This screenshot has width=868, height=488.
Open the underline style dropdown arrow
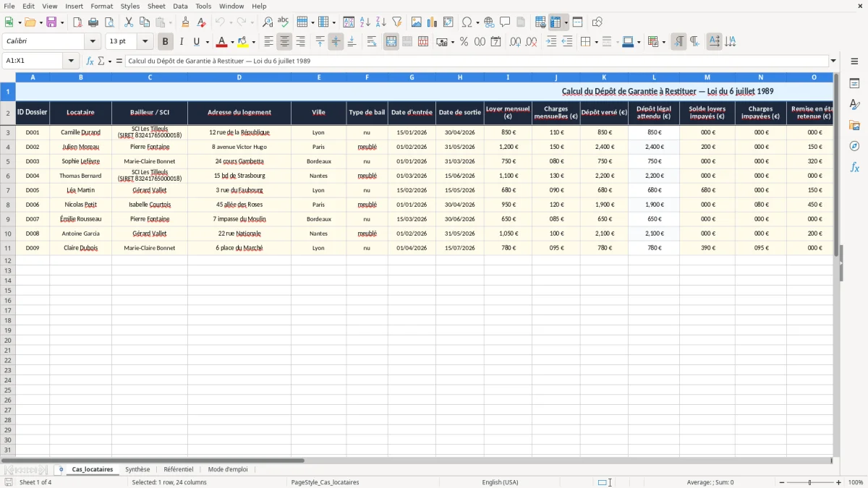click(207, 42)
